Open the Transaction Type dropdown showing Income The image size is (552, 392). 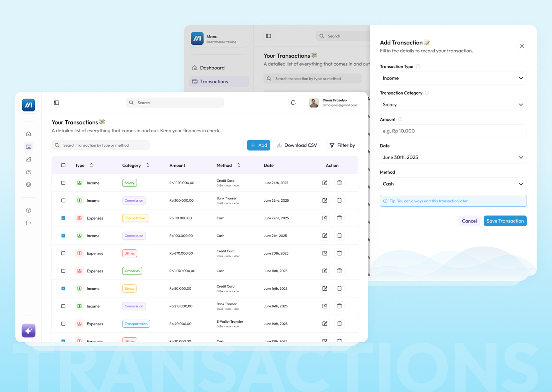coord(453,78)
